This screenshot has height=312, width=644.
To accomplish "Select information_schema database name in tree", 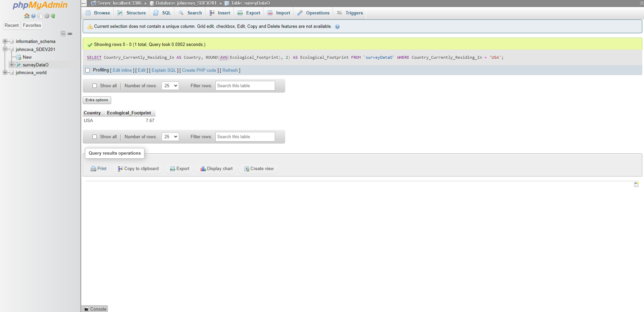I will coord(36,42).
